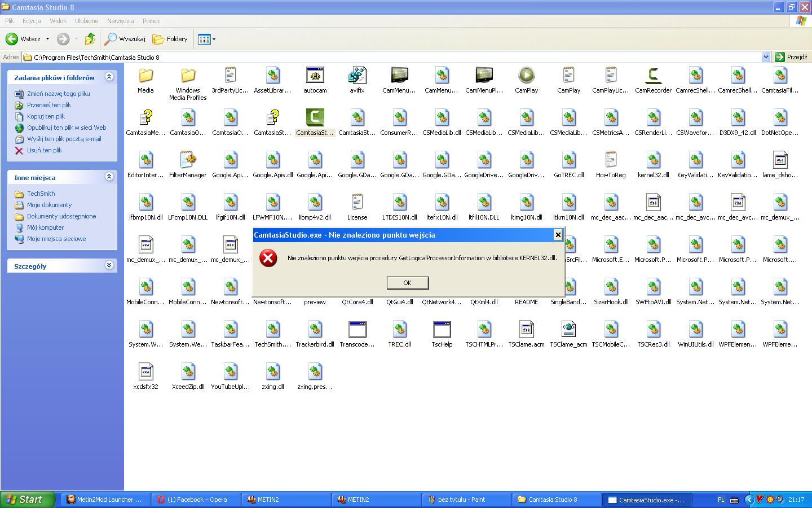
Task: Click the Przejdź go button
Action: coord(791,57)
